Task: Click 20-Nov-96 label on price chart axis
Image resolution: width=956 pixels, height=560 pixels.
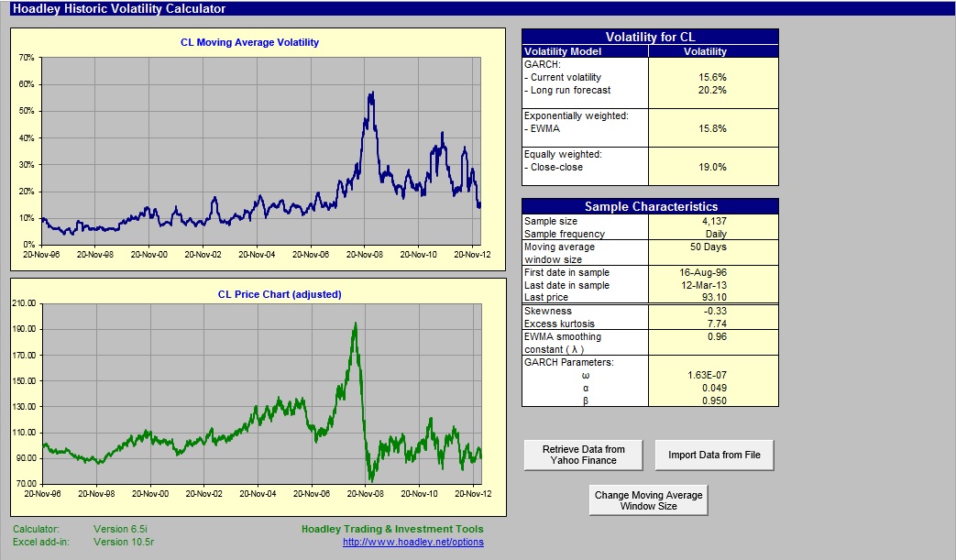Action: tap(43, 494)
